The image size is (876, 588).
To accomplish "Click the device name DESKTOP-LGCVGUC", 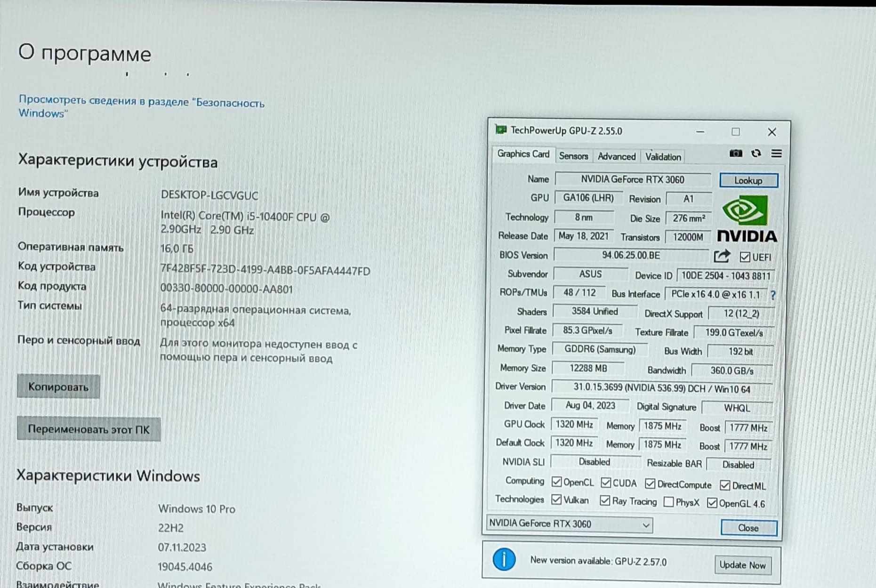I will (209, 195).
